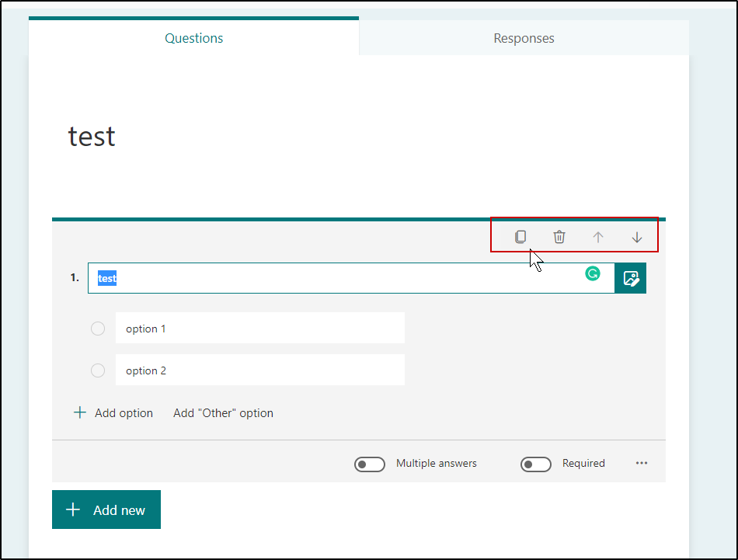Click Add "Other" option

[x=223, y=412]
